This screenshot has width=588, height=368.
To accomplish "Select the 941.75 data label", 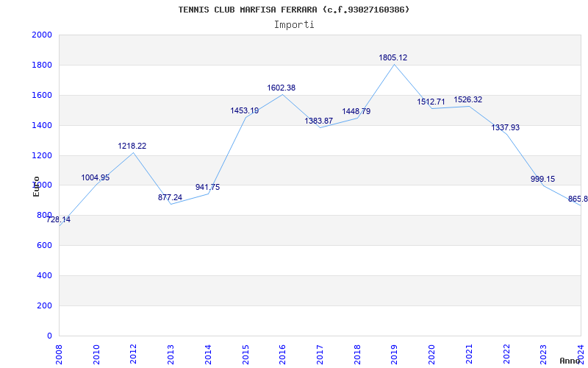I will 207,187.
